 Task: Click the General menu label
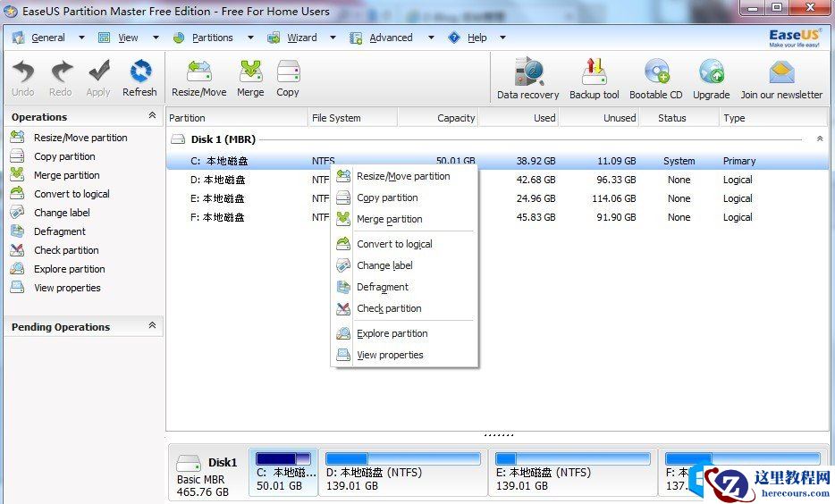tap(48, 38)
